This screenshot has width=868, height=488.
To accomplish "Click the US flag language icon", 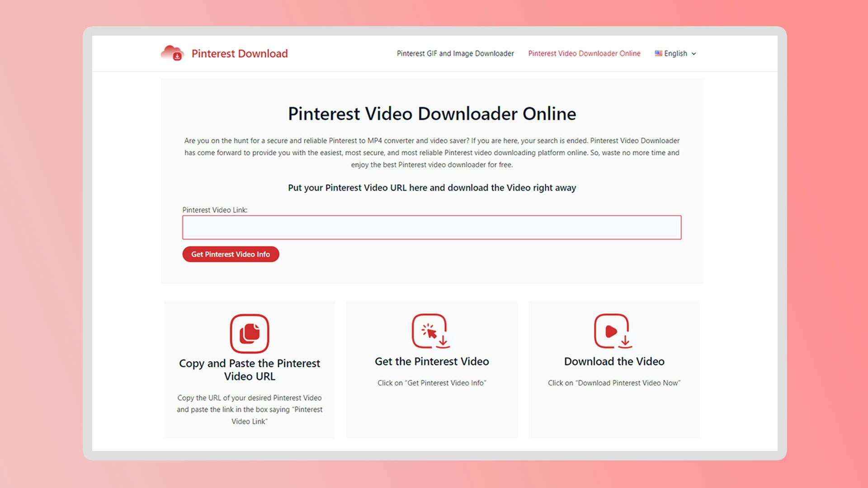I will [658, 53].
